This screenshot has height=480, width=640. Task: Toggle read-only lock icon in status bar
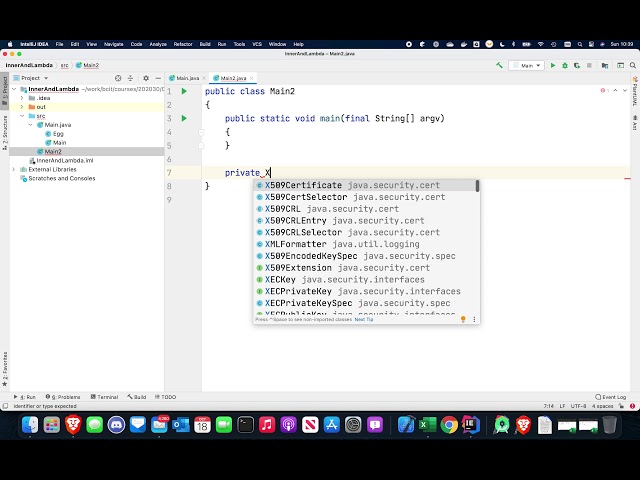621,406
